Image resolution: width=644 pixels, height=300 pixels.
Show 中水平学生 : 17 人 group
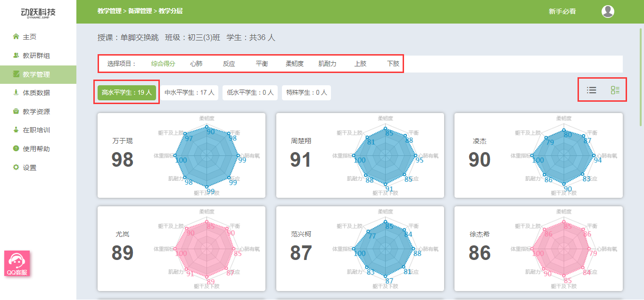click(190, 93)
